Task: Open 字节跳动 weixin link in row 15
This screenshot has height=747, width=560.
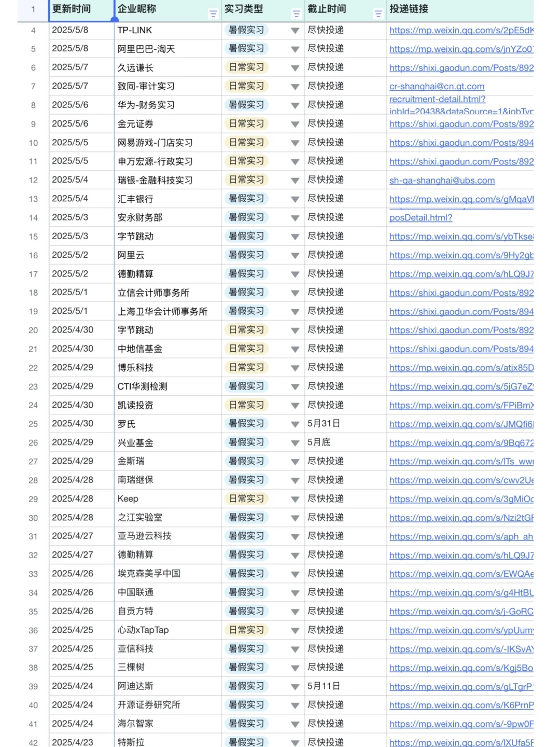Action: tap(461, 237)
